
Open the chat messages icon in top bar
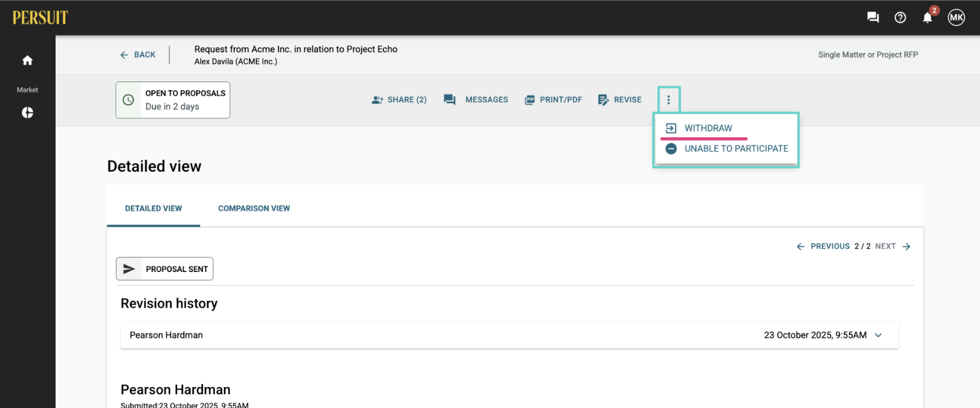[873, 18]
